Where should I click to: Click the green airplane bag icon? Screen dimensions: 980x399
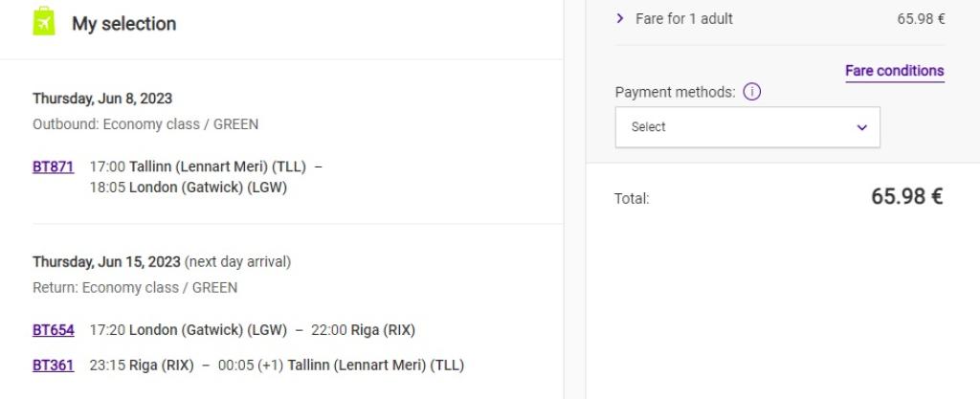point(44,21)
